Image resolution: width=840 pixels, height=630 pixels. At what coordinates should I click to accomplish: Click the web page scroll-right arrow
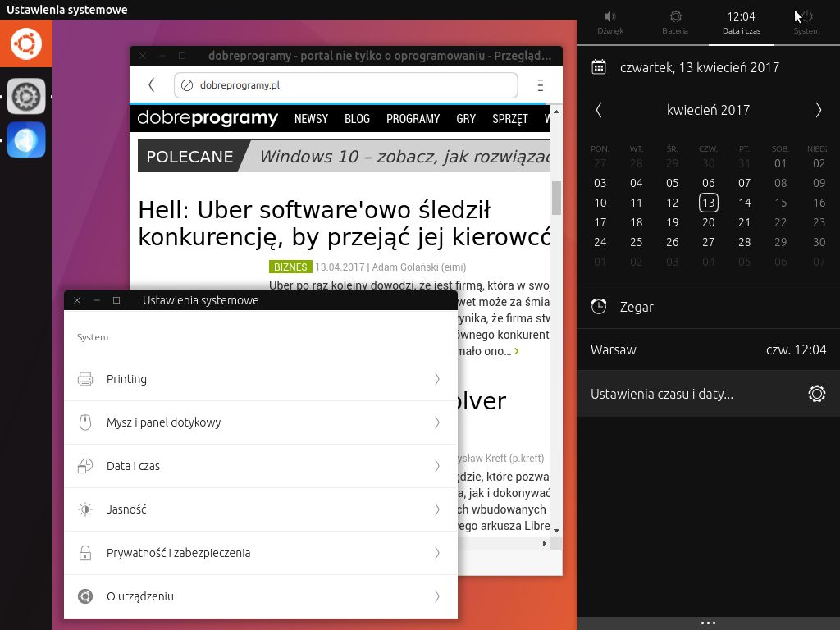coord(545,543)
